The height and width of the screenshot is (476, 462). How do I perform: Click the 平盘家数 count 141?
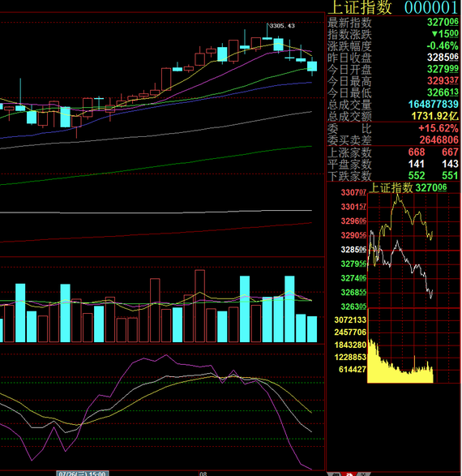point(417,164)
